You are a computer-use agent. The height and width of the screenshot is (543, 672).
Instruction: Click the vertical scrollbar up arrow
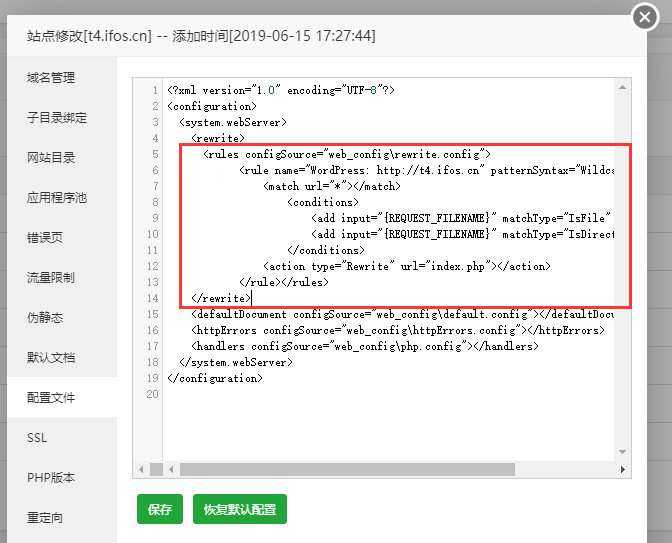[624, 87]
